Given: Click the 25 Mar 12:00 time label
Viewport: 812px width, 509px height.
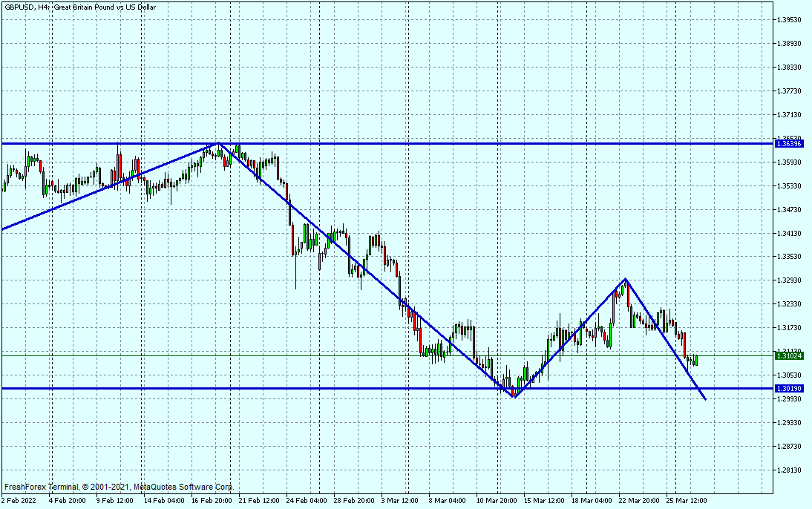Looking at the screenshot, I should pos(686,500).
